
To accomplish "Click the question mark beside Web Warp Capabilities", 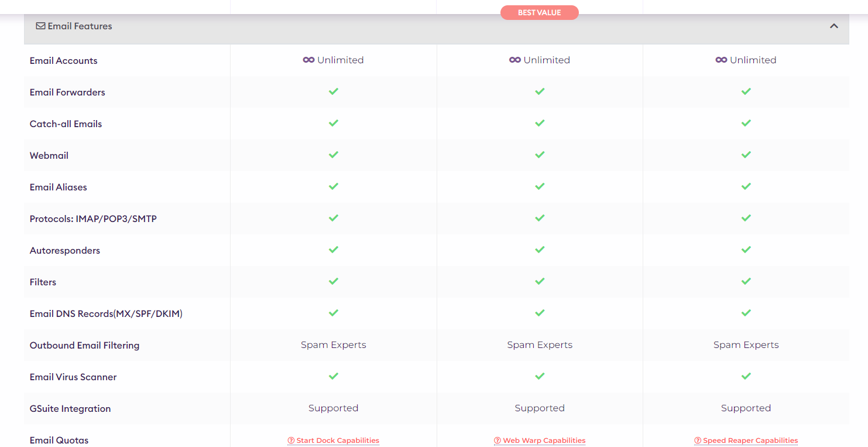I will pyautogui.click(x=497, y=440).
